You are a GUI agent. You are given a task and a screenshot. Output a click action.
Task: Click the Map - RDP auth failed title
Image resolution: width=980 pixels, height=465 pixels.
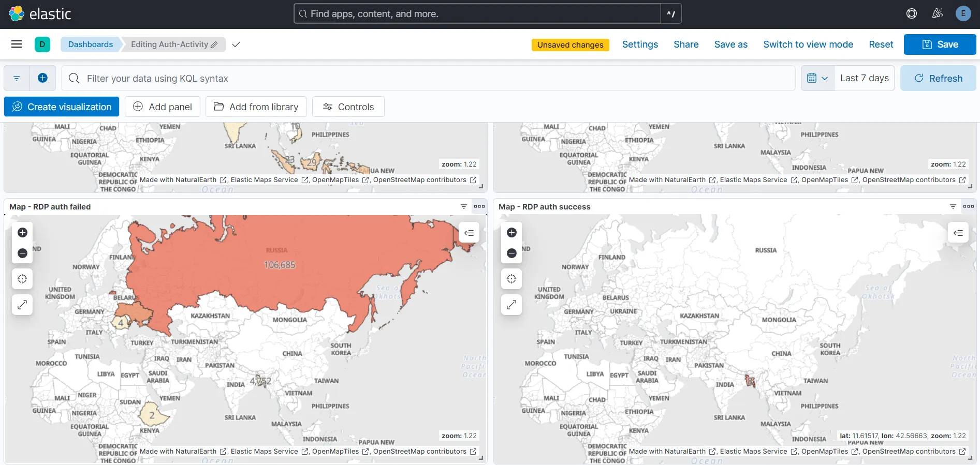(50, 206)
